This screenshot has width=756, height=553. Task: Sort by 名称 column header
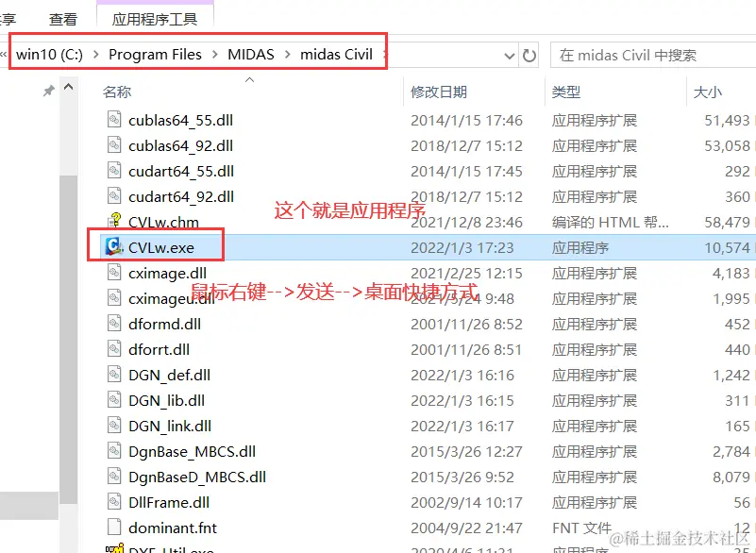(x=117, y=92)
